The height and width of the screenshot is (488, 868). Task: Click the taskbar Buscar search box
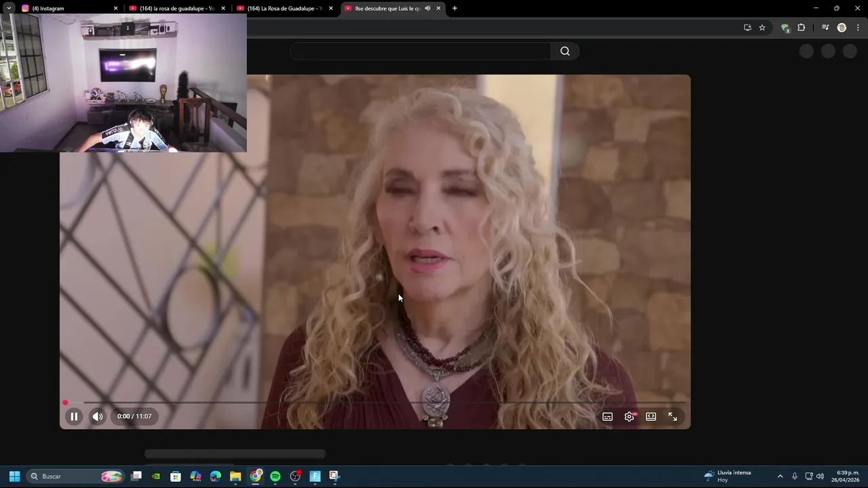tap(77, 476)
